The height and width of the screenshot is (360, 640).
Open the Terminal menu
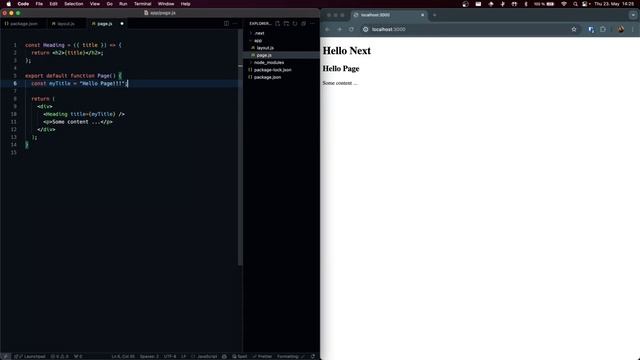click(142, 4)
